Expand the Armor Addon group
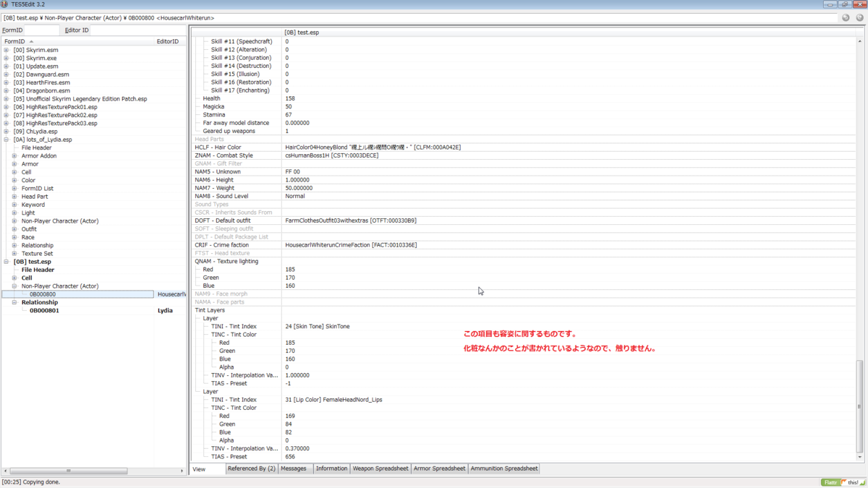 click(14, 156)
